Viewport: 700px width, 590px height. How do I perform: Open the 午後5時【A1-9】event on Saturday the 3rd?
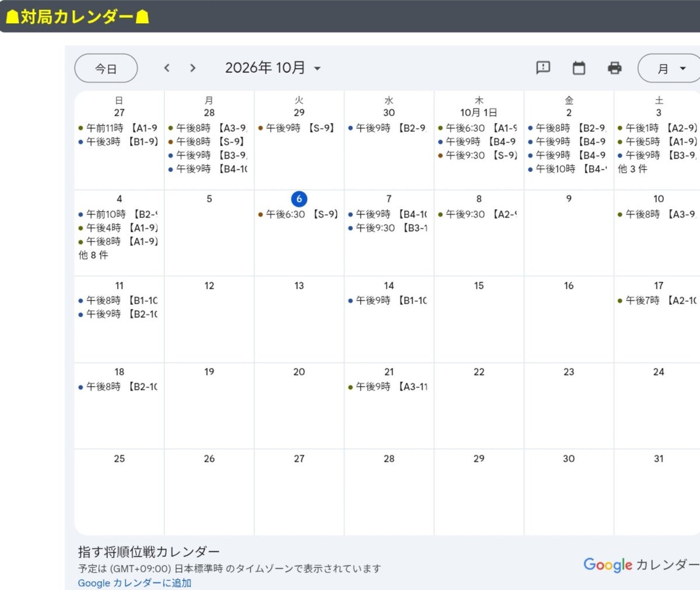[658, 142]
